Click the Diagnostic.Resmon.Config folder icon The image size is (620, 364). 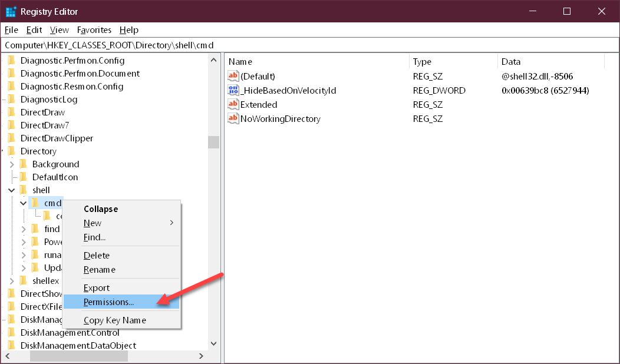[11, 87]
